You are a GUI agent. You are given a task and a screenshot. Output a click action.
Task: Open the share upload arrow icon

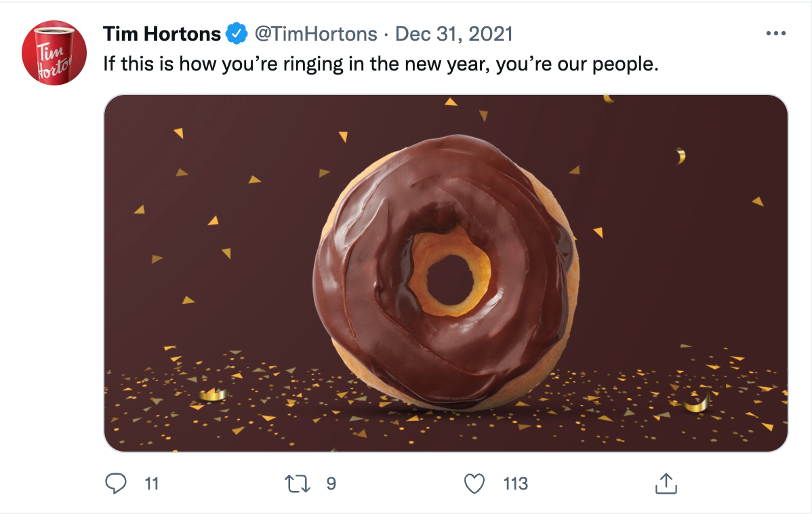[666, 483]
